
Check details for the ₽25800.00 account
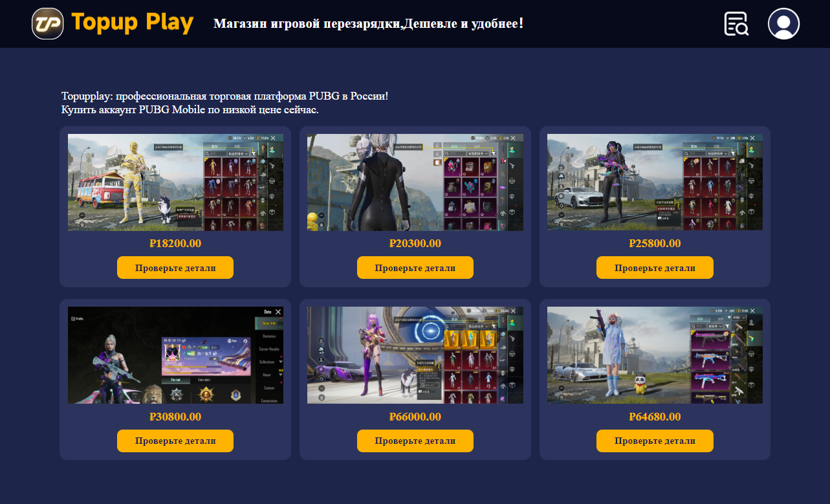(655, 268)
